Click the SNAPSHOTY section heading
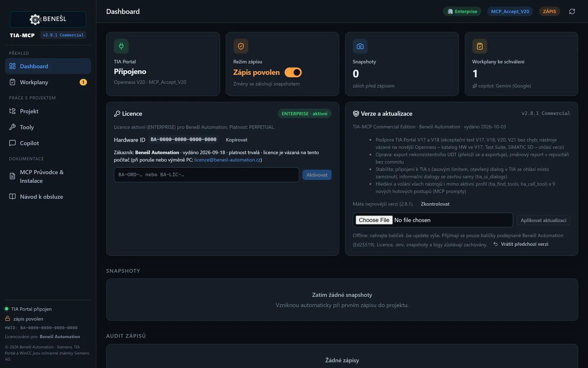 point(123,271)
